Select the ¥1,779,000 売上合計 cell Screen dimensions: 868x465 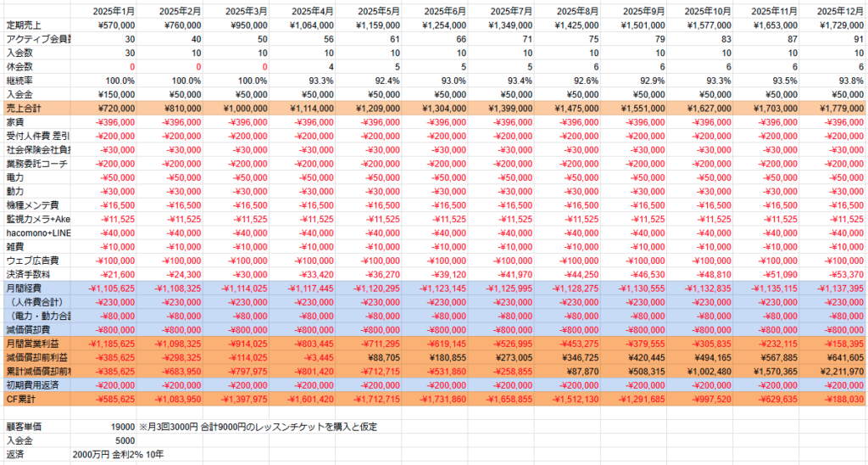832,108
